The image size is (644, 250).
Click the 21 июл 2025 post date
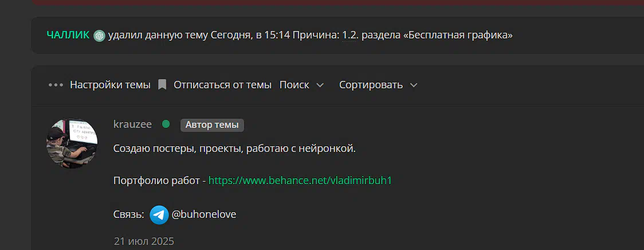tap(144, 241)
